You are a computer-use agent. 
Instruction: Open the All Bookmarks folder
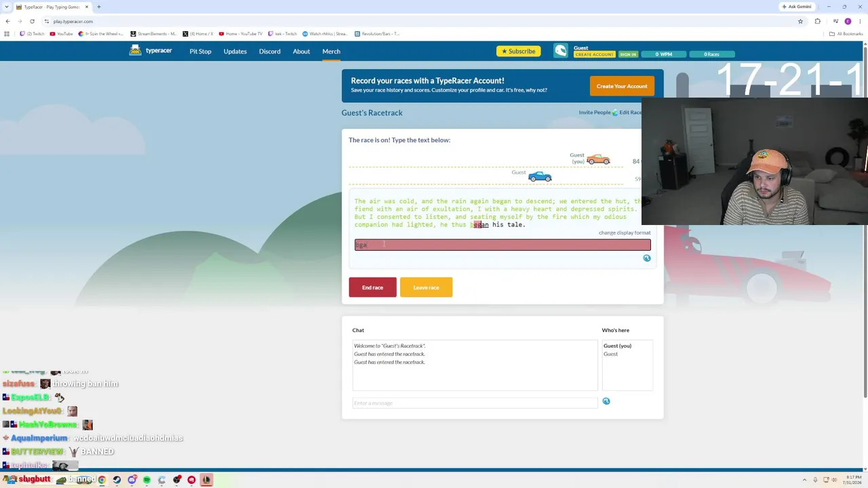point(846,34)
